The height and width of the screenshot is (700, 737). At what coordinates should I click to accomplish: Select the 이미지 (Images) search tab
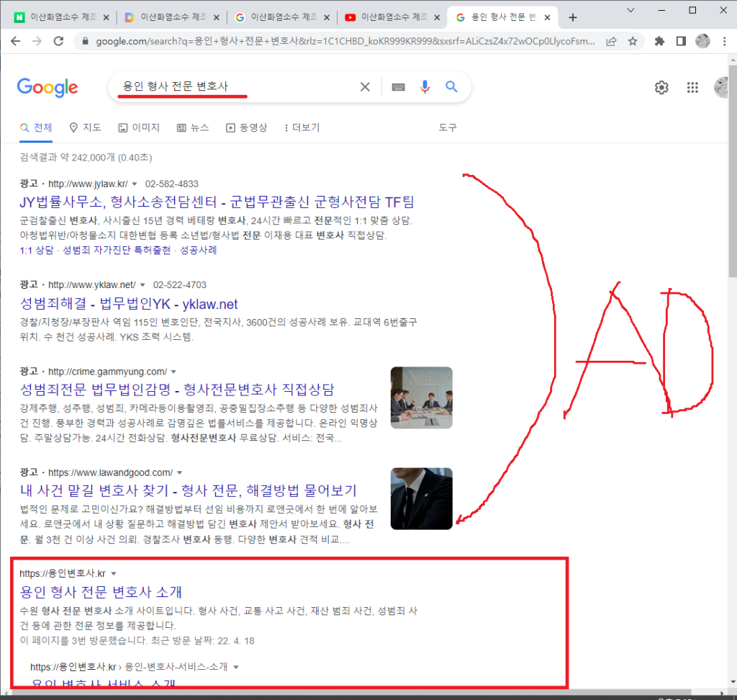coord(139,127)
